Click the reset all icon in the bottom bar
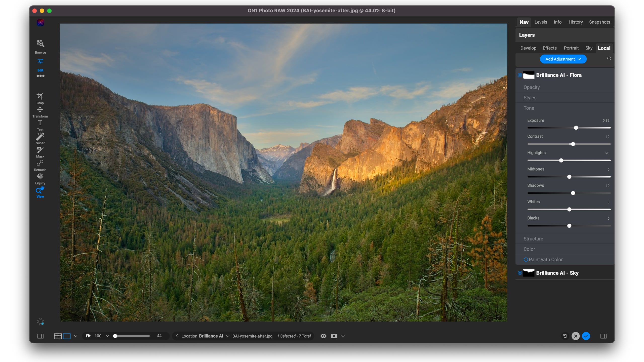The height and width of the screenshot is (362, 644). tap(565, 336)
